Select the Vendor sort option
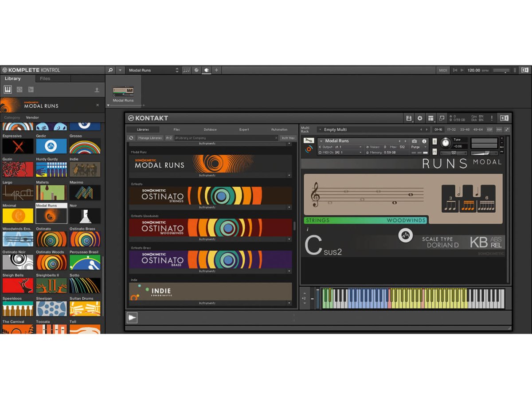Image resolution: width=532 pixels, height=399 pixels. (x=32, y=117)
